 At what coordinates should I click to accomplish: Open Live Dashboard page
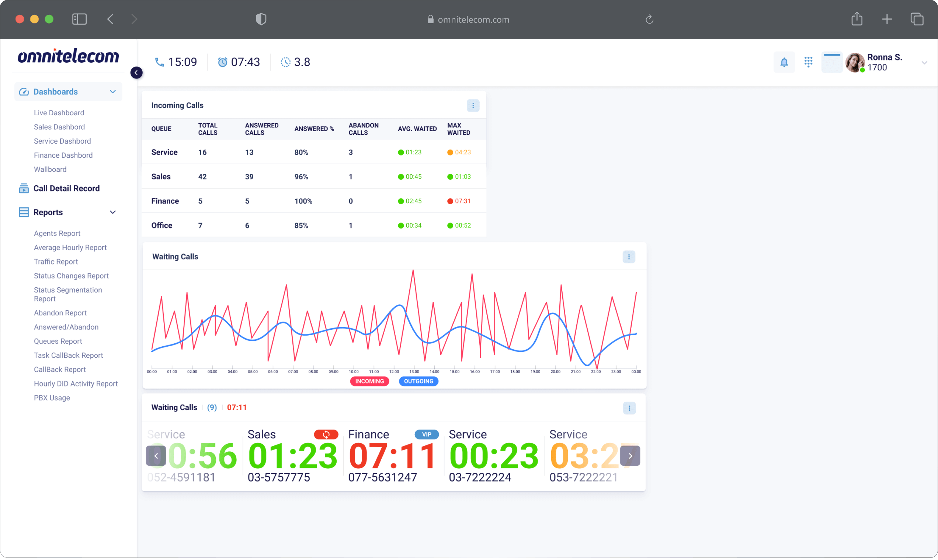point(59,113)
